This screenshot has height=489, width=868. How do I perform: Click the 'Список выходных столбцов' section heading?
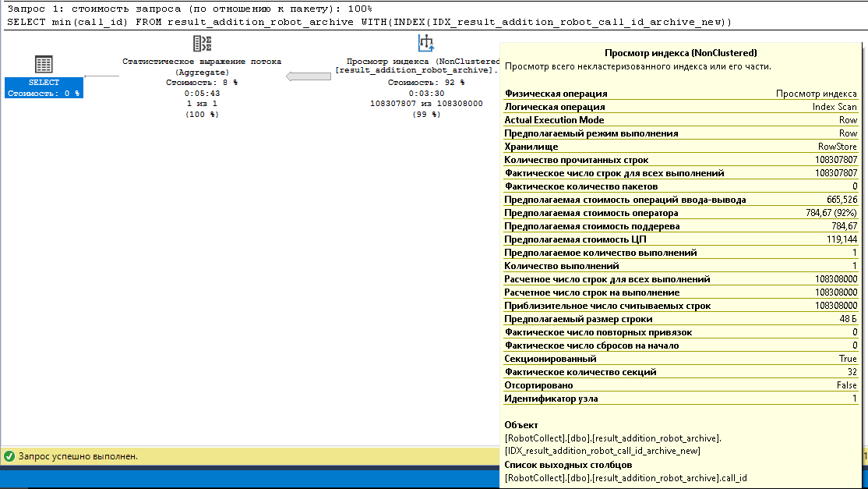click(x=559, y=466)
